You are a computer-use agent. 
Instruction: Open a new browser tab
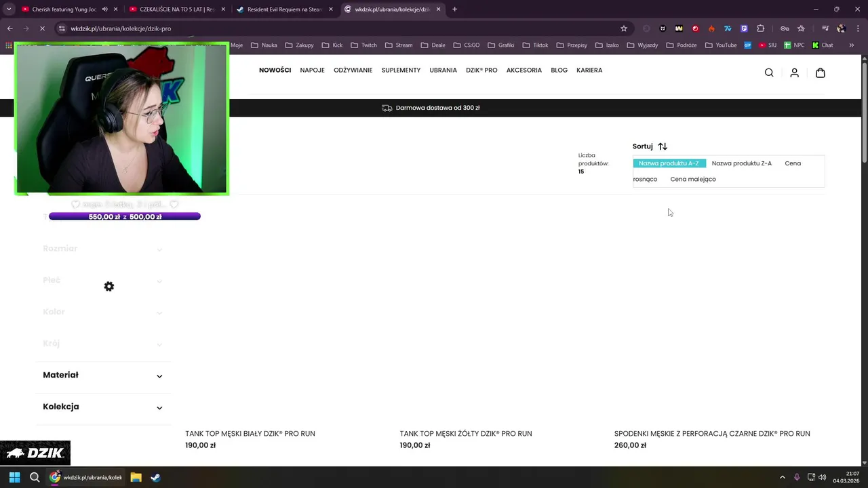coord(454,9)
